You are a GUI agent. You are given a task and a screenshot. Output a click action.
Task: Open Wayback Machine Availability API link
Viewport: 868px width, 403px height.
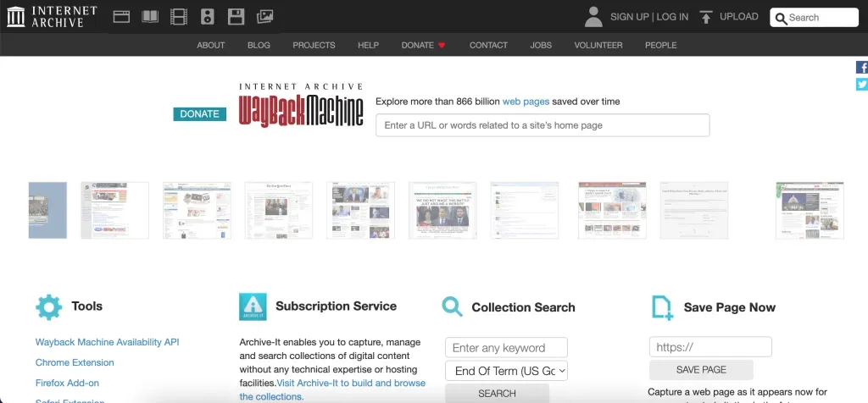(108, 342)
